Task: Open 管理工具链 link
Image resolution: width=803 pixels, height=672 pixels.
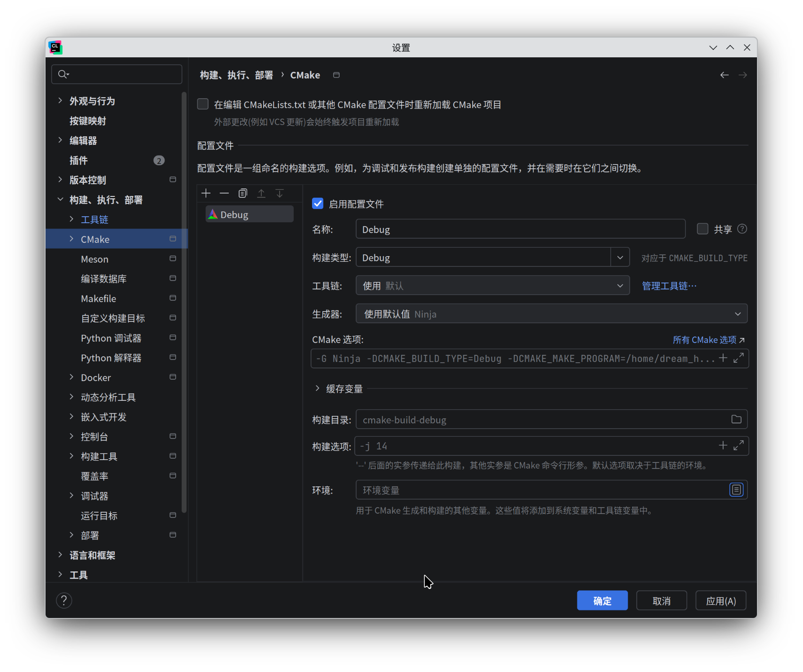Action: click(x=669, y=286)
